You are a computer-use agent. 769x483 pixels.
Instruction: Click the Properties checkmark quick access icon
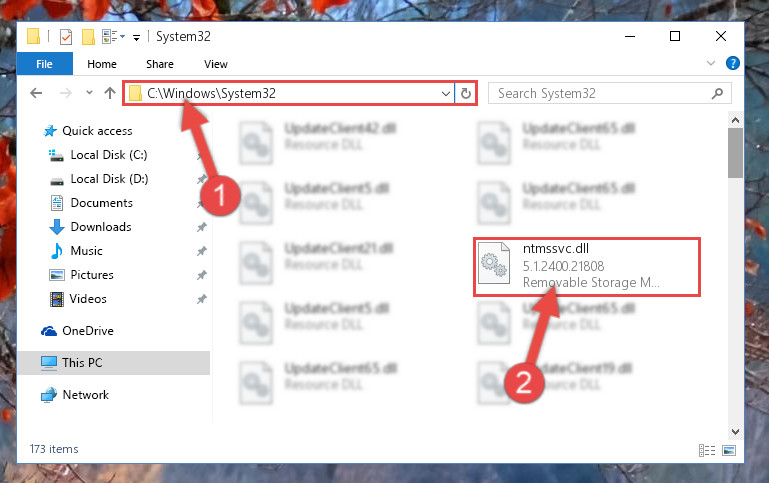[66, 37]
